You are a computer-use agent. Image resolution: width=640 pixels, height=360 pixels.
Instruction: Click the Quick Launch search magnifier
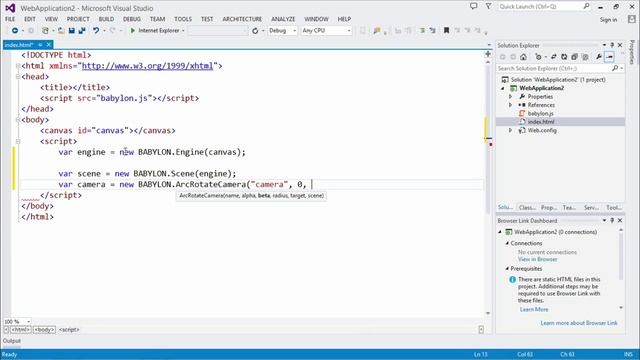[x=587, y=6]
